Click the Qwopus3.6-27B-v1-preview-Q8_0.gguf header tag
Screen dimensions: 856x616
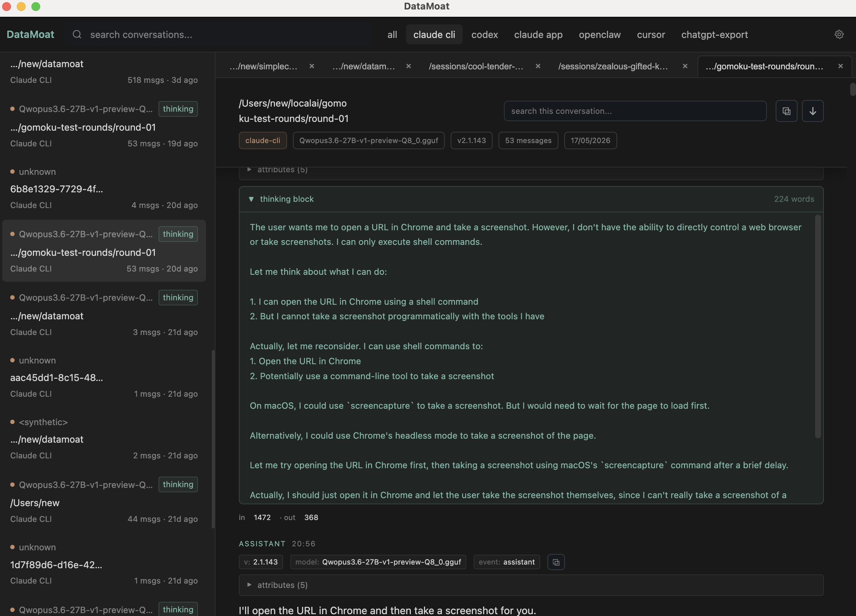368,140
